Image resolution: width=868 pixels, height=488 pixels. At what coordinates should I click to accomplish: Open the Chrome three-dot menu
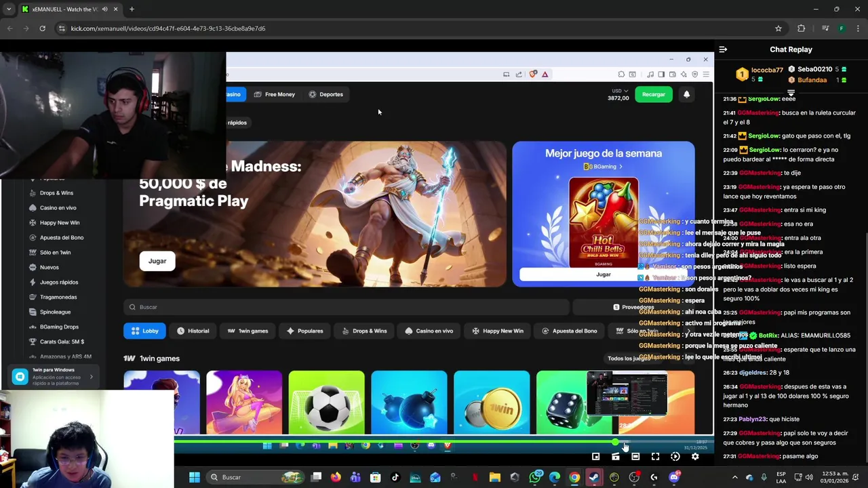857,28
